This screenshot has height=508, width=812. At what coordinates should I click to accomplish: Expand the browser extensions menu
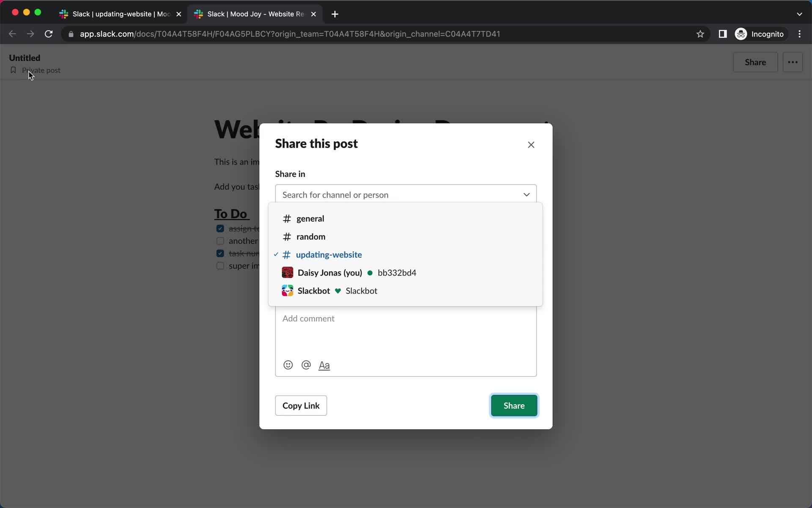723,34
